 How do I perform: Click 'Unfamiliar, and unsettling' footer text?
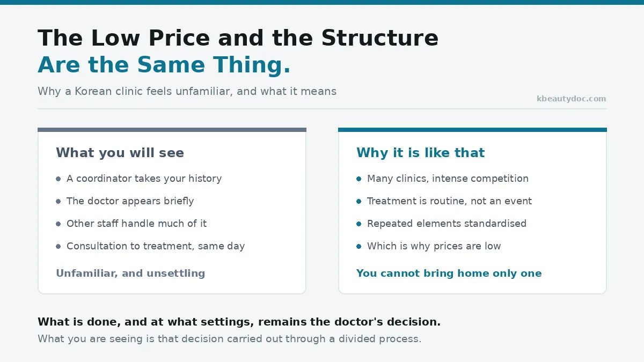pyautogui.click(x=130, y=274)
